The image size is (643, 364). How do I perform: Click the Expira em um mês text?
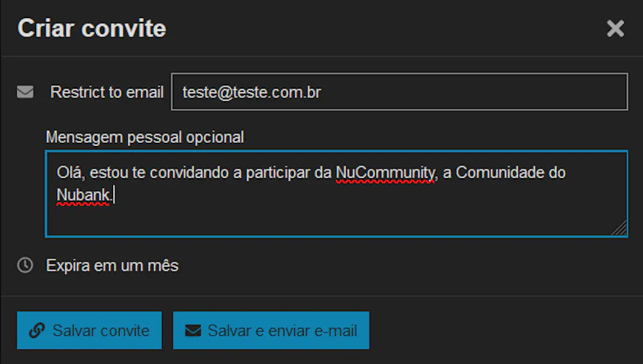pyautogui.click(x=113, y=265)
